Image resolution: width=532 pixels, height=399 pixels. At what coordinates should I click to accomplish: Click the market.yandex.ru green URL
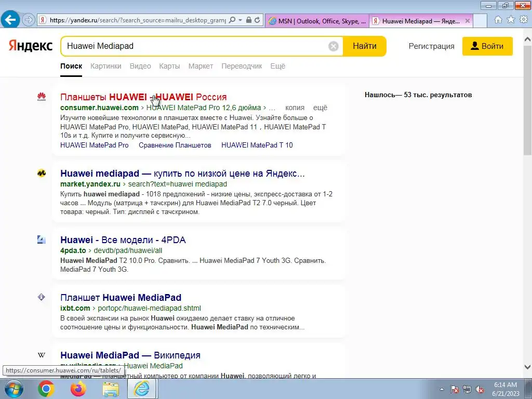click(x=90, y=184)
